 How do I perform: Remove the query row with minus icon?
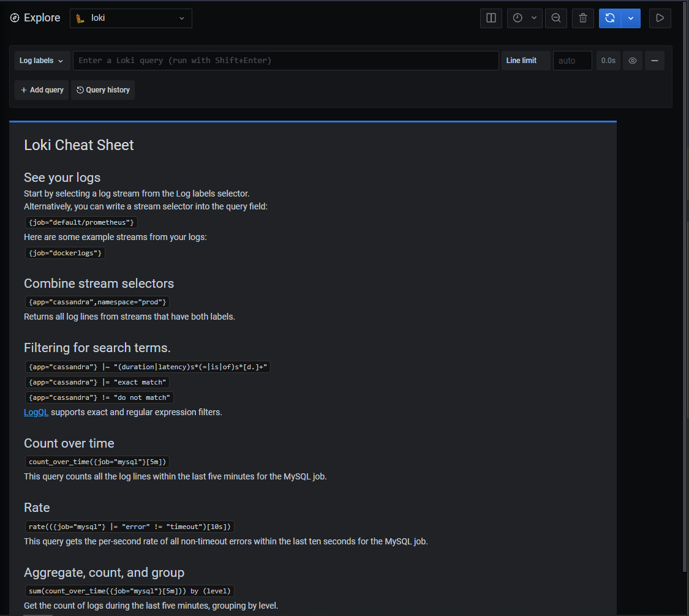[x=654, y=61]
